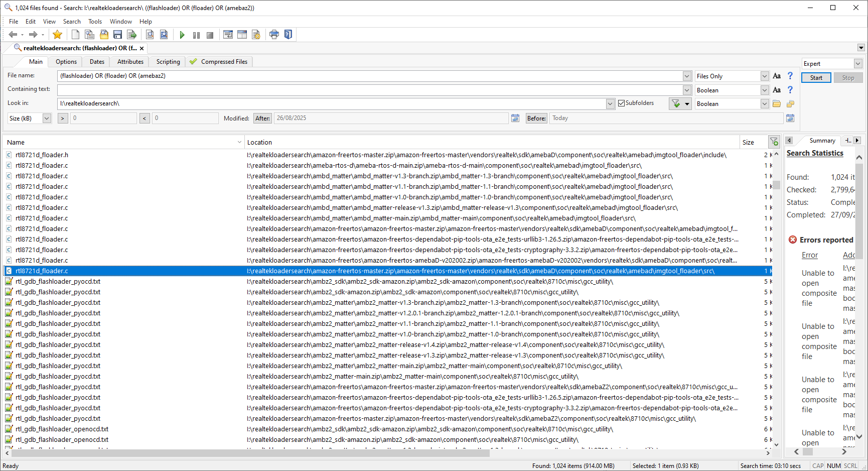Expand the File name history dropdown

[x=687, y=76]
